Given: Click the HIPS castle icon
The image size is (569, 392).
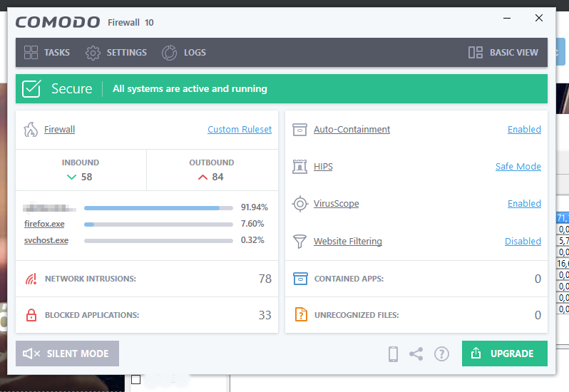Looking at the screenshot, I should tap(299, 167).
